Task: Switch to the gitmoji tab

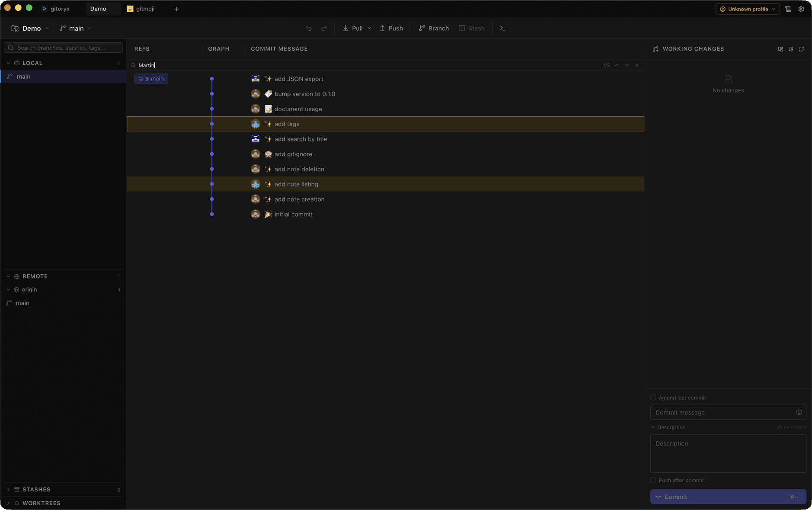Action: point(141,9)
